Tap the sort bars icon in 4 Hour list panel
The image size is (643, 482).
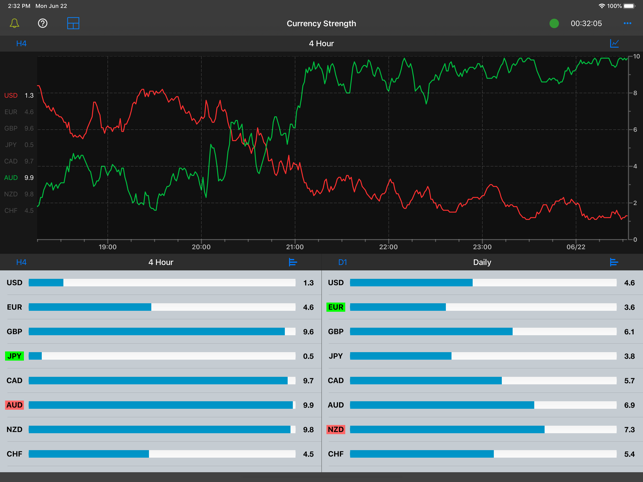click(x=293, y=262)
